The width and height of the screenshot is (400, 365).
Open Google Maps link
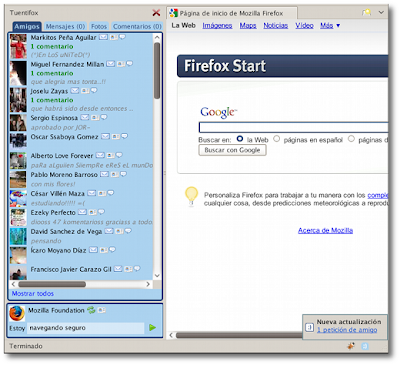248,25
